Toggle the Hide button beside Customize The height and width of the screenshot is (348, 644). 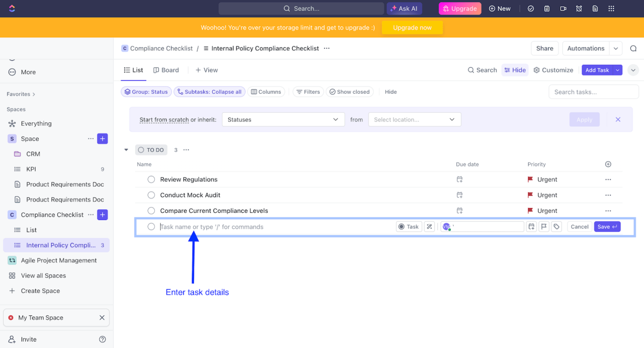tap(515, 70)
